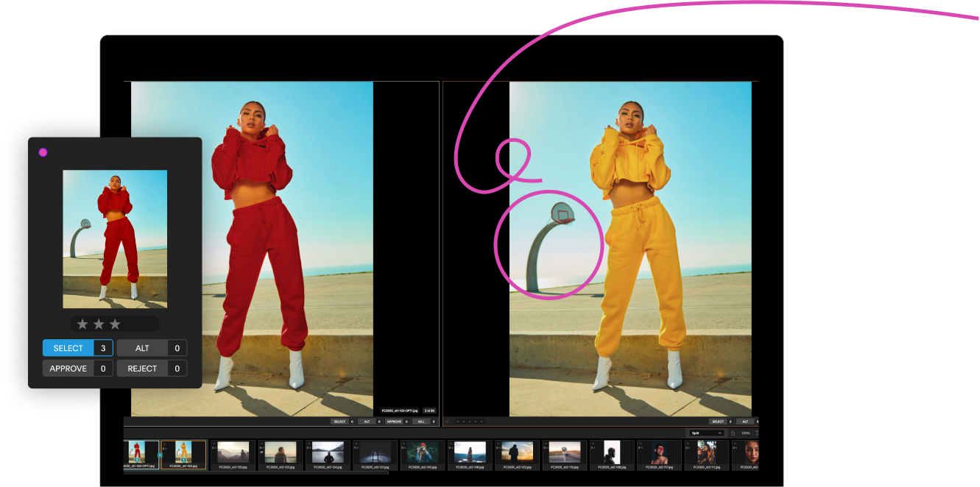Click the magenta color tag dot on the card

(x=43, y=152)
